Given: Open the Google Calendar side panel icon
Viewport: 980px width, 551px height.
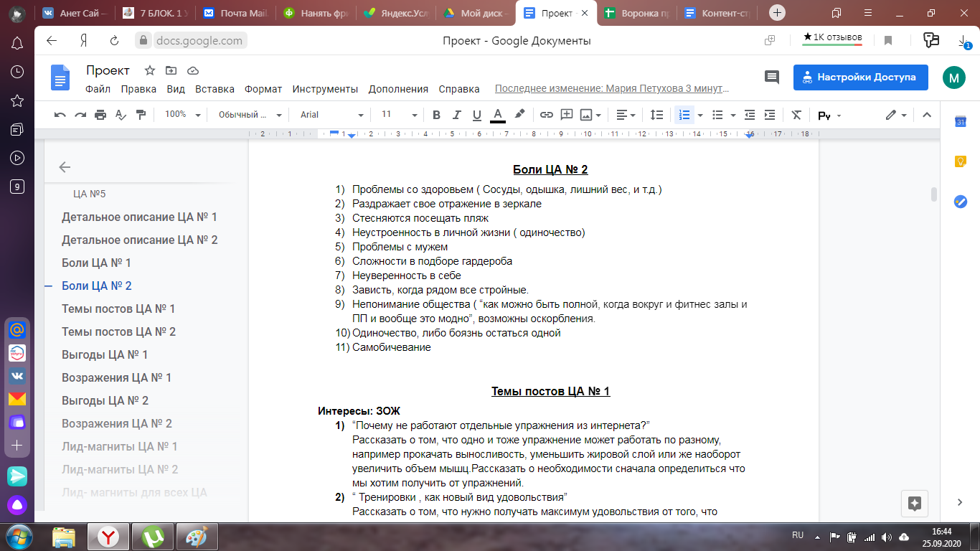Looking at the screenshot, I should 961,122.
